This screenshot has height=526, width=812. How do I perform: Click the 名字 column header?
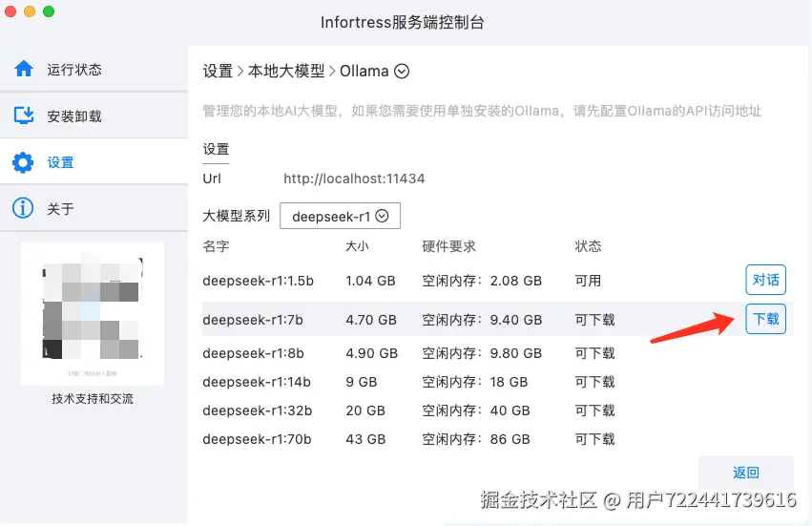tap(216, 246)
